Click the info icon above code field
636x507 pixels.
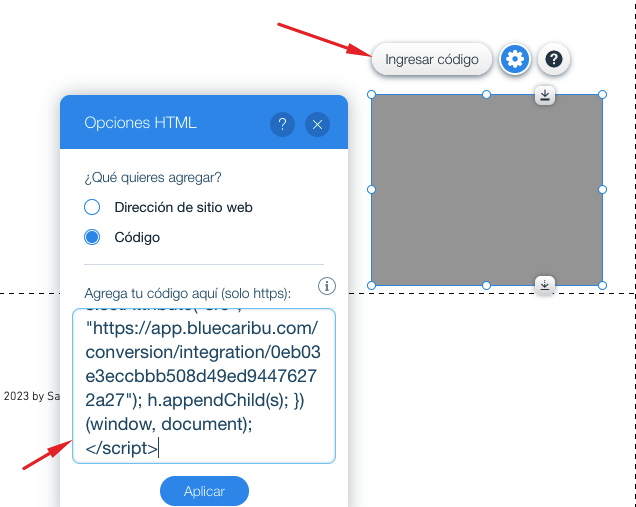click(327, 286)
